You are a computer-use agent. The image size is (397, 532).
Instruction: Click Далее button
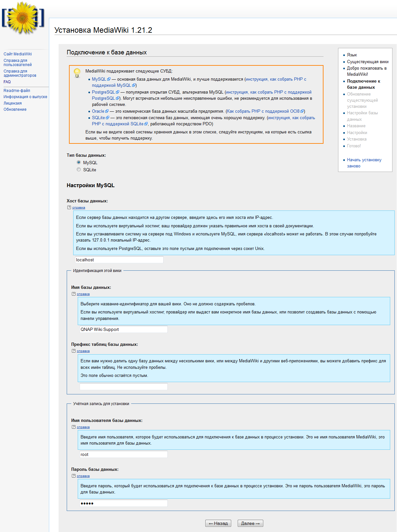click(250, 523)
